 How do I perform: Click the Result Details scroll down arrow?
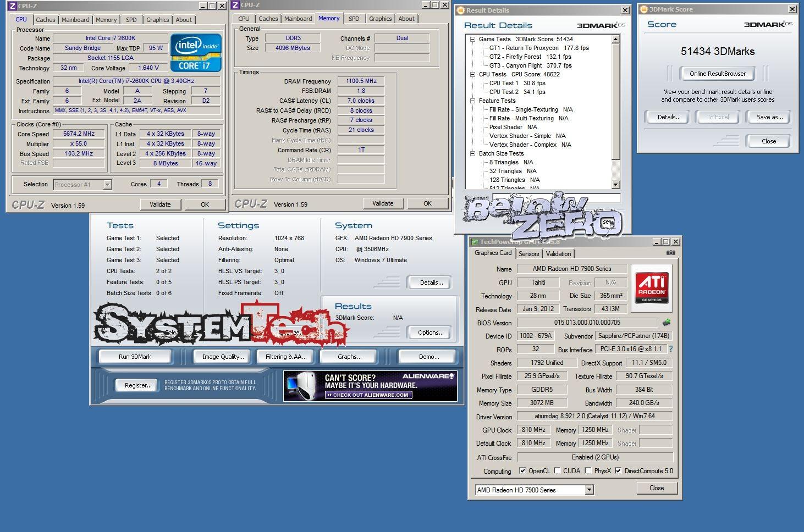(x=615, y=185)
